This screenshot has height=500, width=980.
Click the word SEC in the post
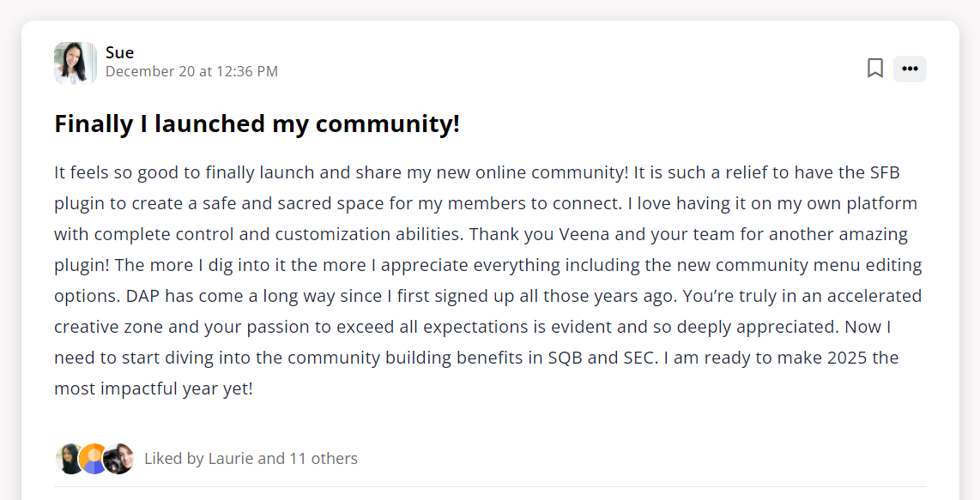click(x=637, y=358)
